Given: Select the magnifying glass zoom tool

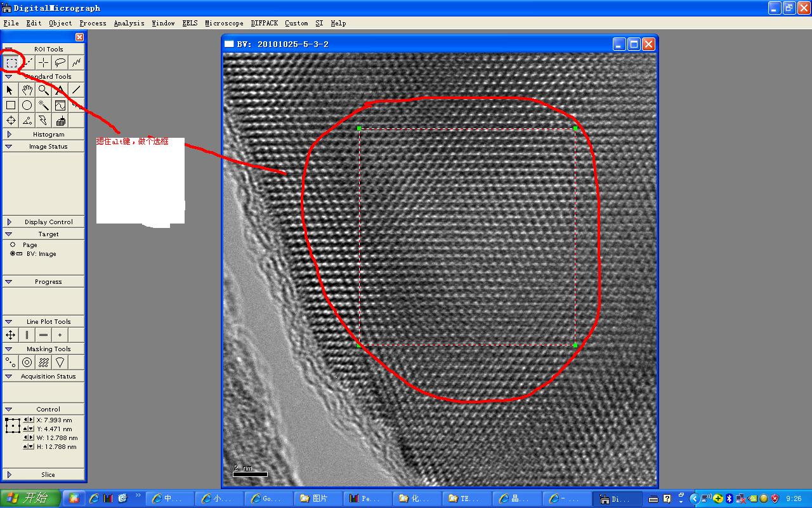Looking at the screenshot, I should tap(43, 90).
